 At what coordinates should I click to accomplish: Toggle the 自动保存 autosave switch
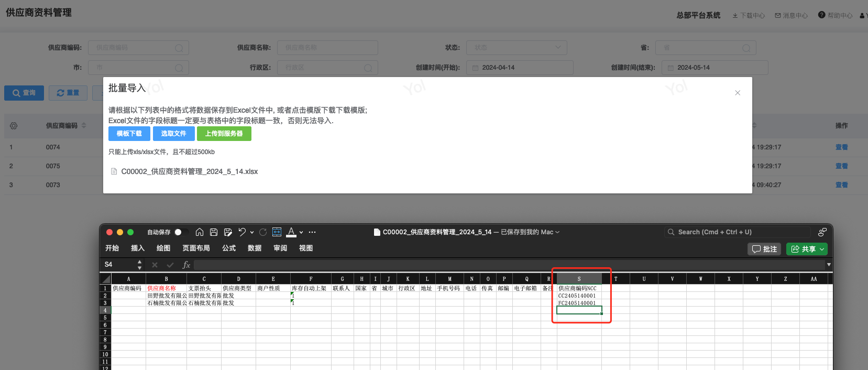(x=181, y=232)
